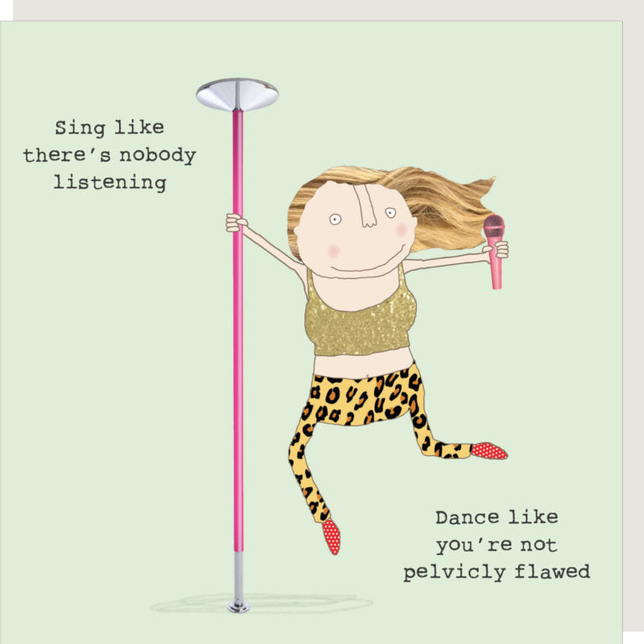This screenshot has height=644, width=644.
Task: Click the lower red polka dot shoe
Action: tap(331, 537)
